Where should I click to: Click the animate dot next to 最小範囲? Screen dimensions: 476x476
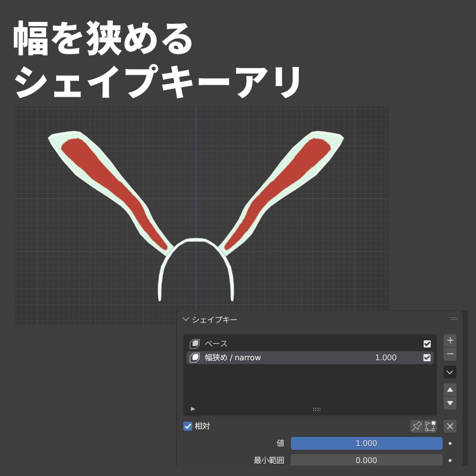coord(450,460)
